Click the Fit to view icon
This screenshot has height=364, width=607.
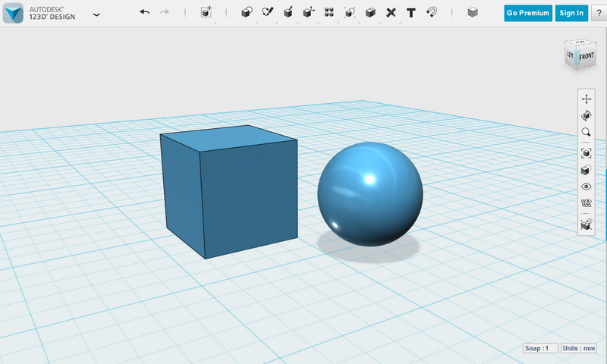point(586,152)
